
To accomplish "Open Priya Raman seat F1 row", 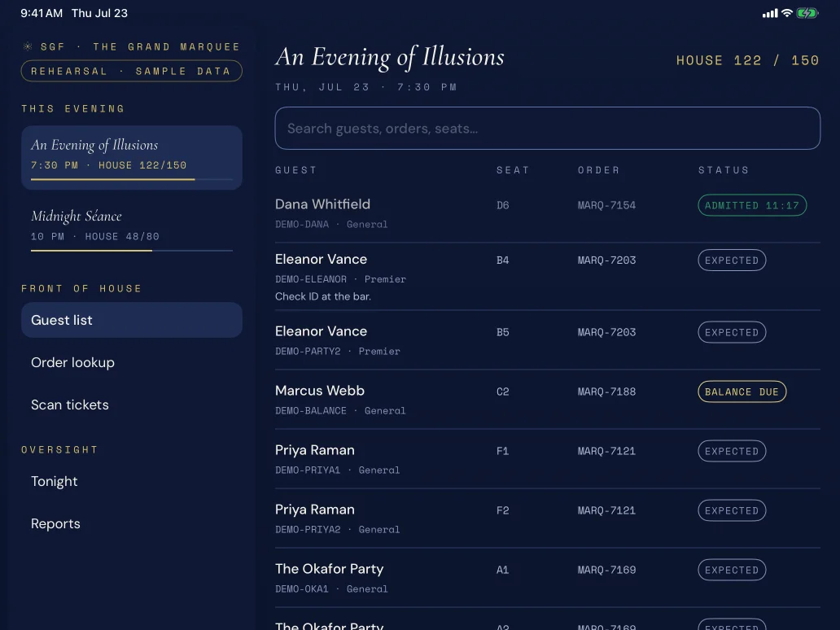I will (548, 459).
